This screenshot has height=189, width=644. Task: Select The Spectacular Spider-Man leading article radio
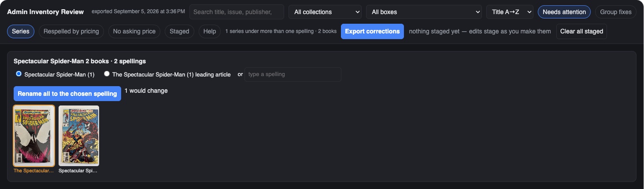pos(107,74)
